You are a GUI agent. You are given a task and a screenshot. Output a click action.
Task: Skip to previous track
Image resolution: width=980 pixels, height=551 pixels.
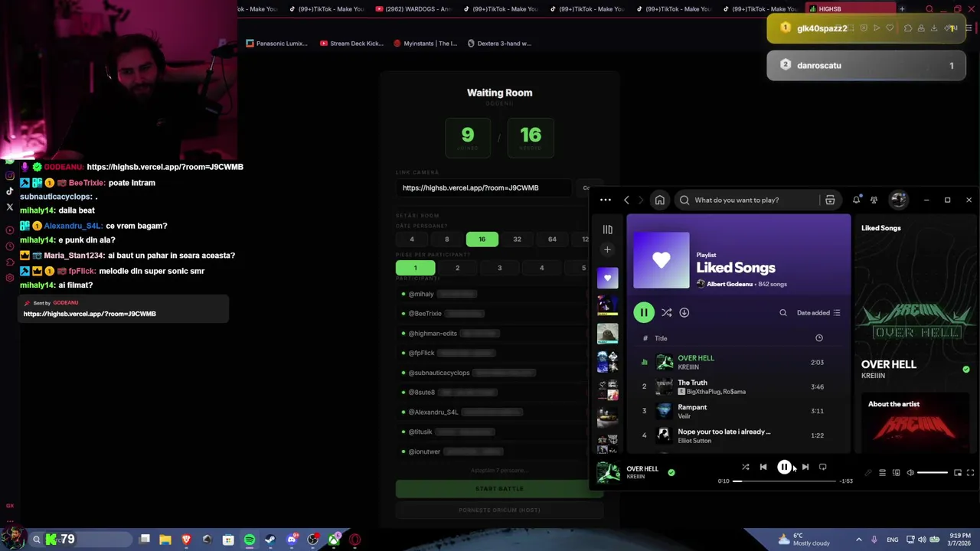tap(763, 467)
